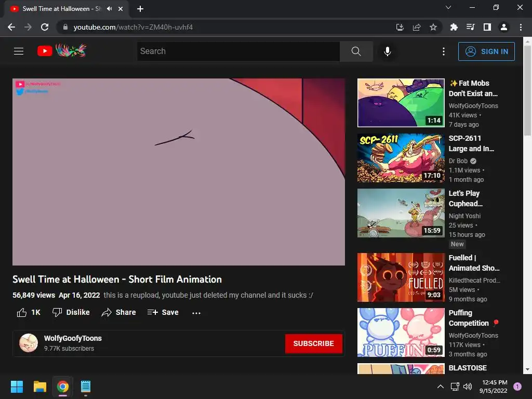Click the SIGN IN button
This screenshot has width=532, height=399.
point(486,51)
